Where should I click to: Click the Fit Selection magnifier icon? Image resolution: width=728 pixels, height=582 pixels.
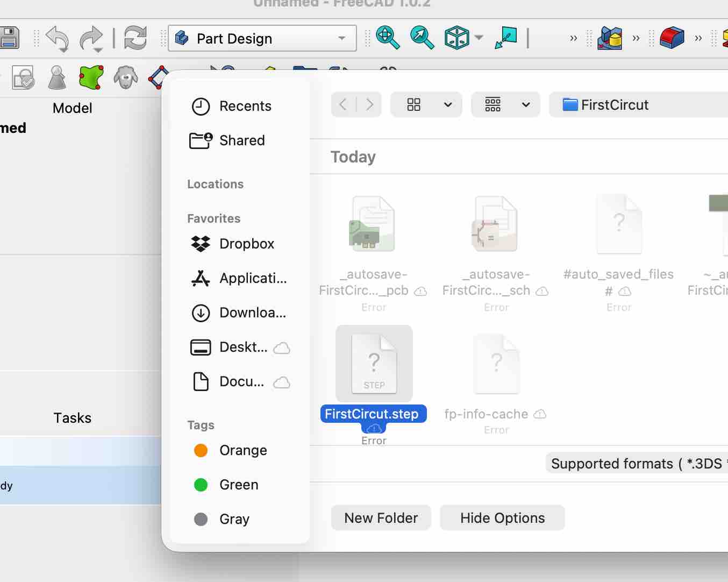422,38
